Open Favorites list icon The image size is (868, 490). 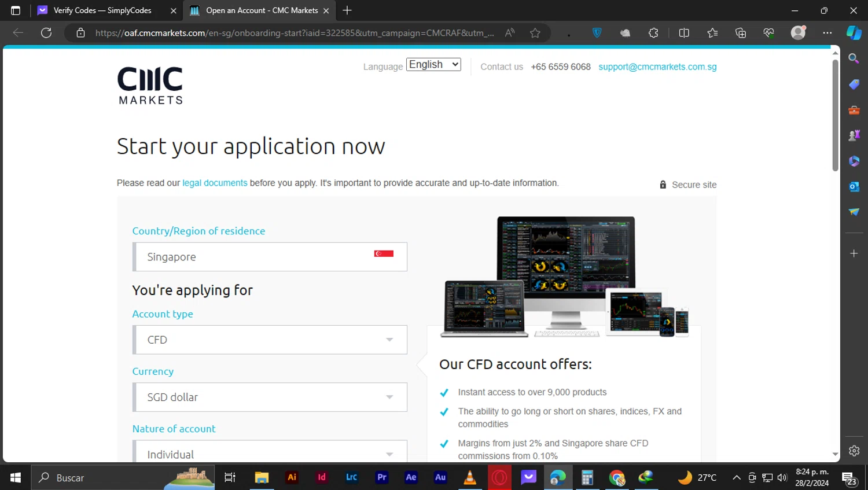(x=712, y=32)
